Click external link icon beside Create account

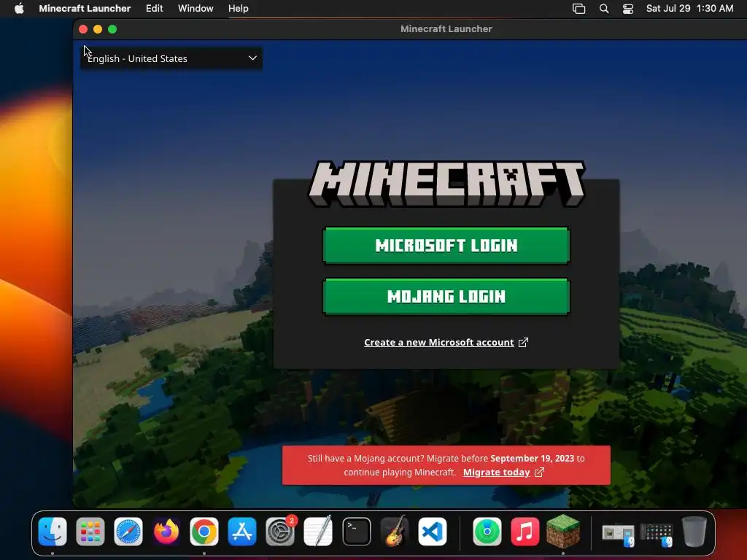523,343
